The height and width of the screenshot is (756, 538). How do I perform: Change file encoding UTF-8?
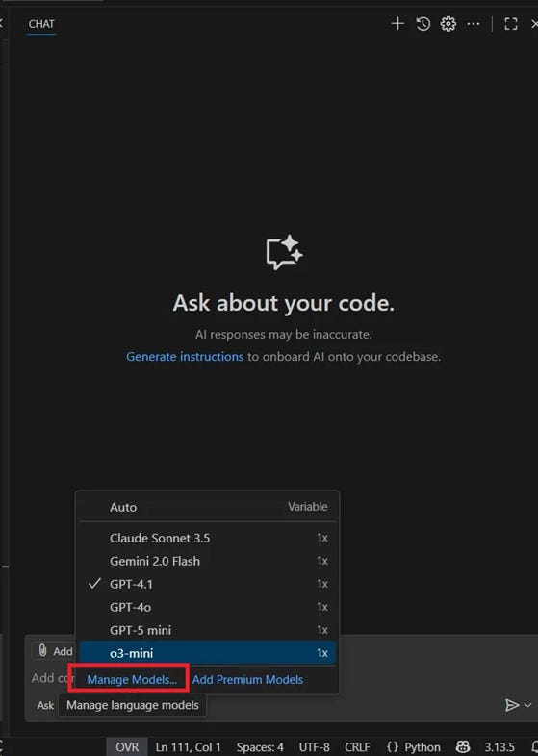click(x=314, y=746)
